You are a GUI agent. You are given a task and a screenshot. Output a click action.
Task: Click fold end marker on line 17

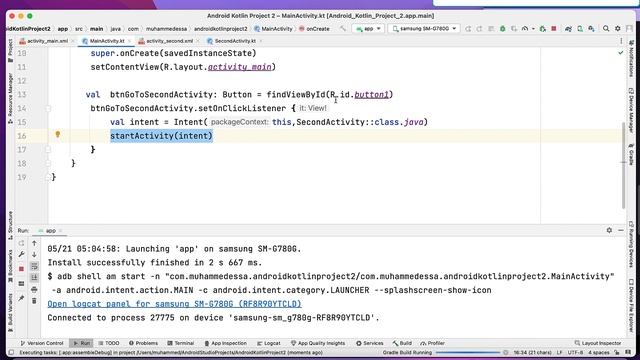point(48,149)
